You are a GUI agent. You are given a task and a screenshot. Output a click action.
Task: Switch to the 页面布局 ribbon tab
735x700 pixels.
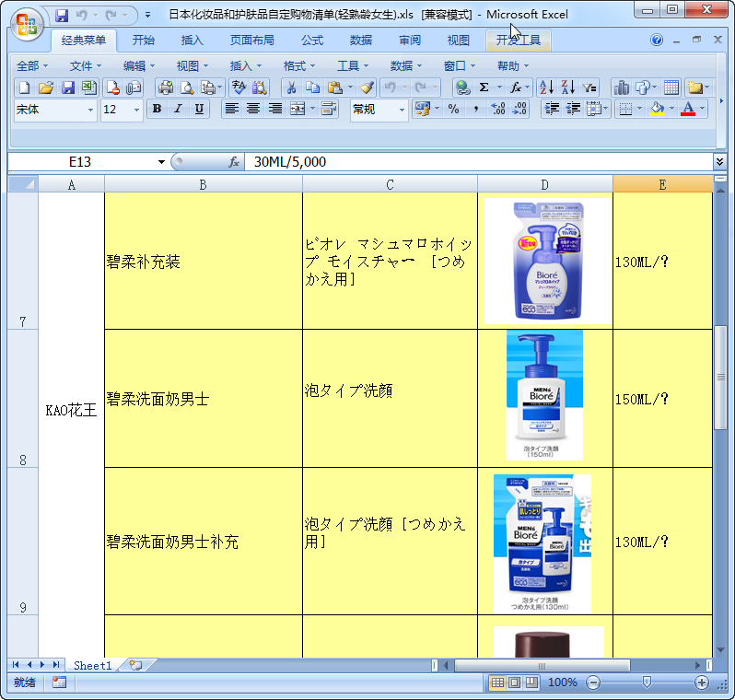click(252, 41)
